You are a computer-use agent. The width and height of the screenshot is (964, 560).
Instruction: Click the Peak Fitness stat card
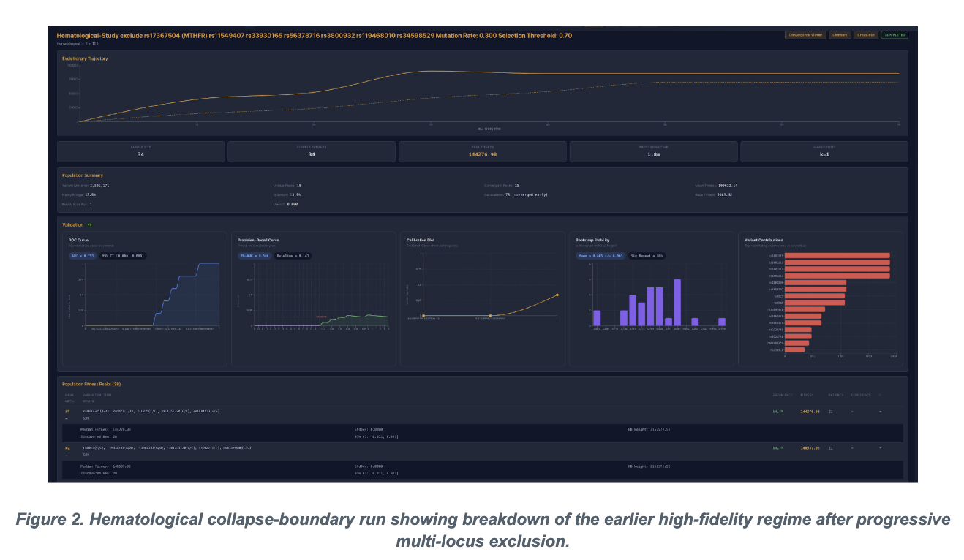(x=483, y=151)
